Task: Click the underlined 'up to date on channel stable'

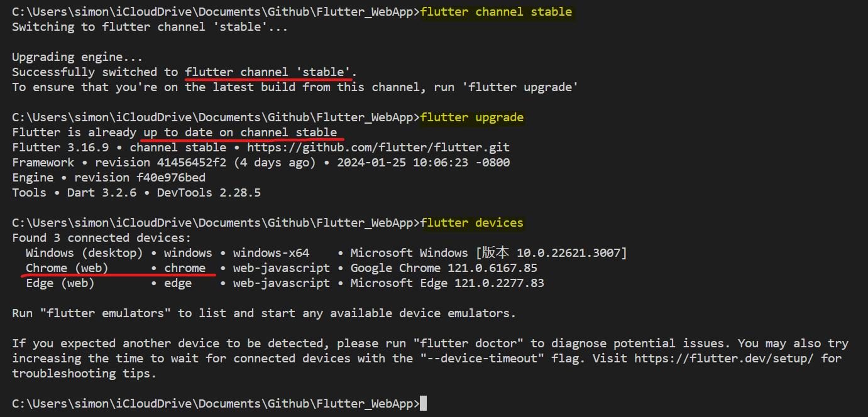Action: [240, 133]
